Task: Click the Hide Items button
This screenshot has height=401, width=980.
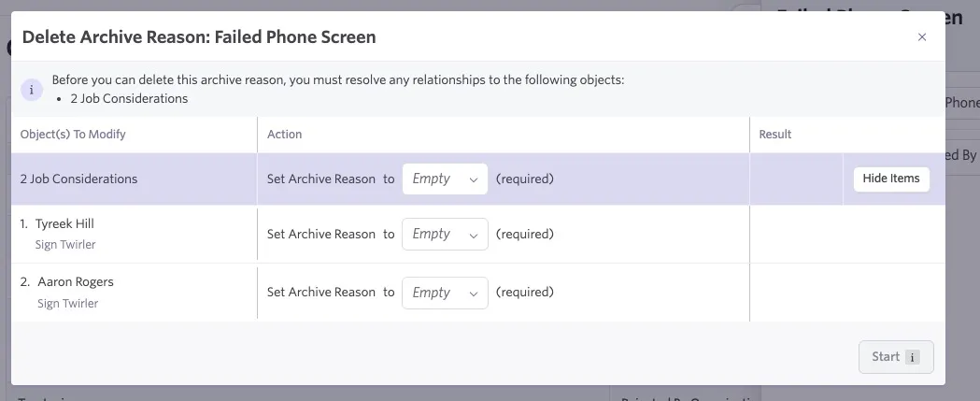Action: (x=891, y=179)
